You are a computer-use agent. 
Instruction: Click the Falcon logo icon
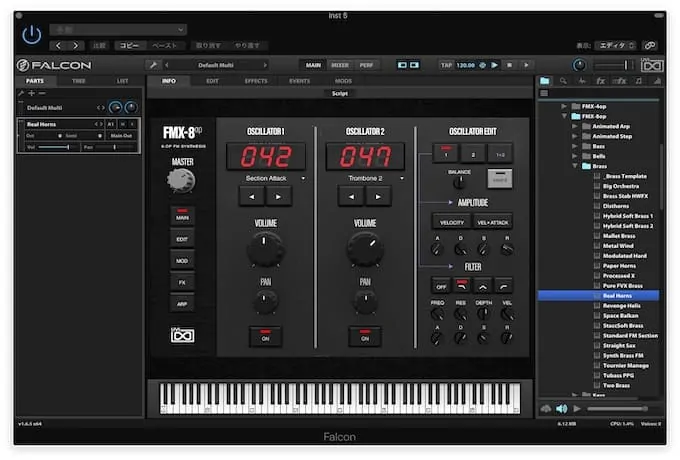23,65
